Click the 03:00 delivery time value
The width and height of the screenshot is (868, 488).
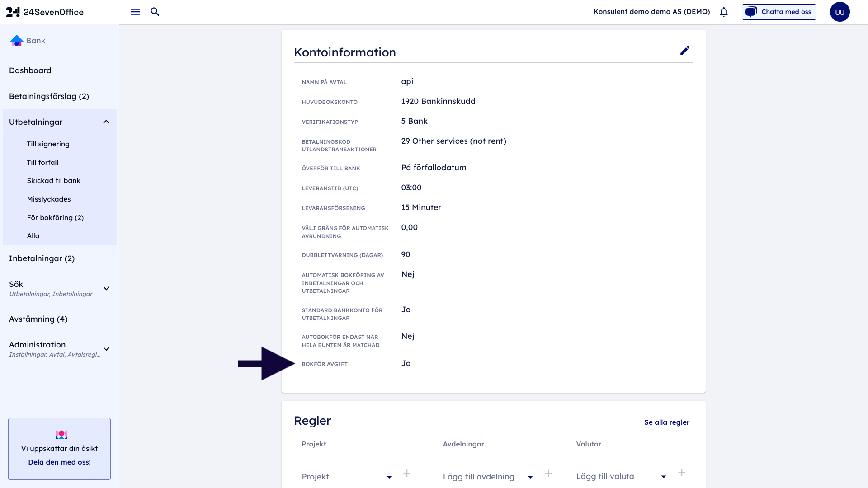coord(411,188)
